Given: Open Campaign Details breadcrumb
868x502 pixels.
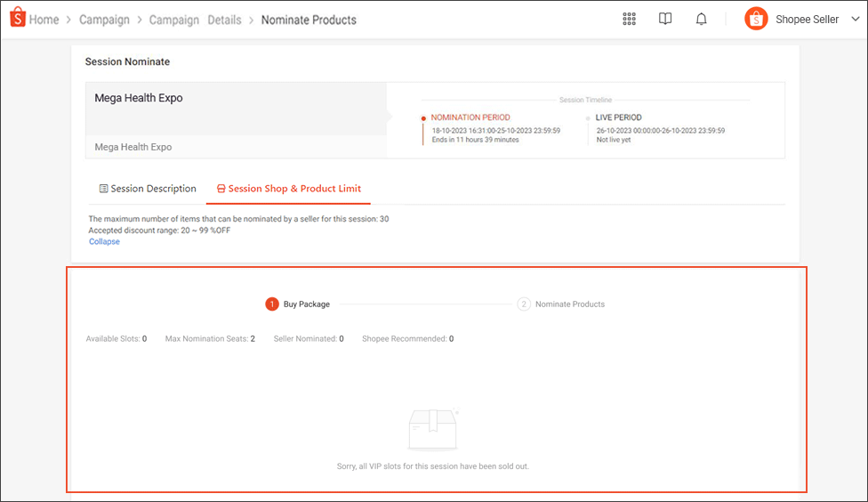Looking at the screenshot, I should (195, 20).
